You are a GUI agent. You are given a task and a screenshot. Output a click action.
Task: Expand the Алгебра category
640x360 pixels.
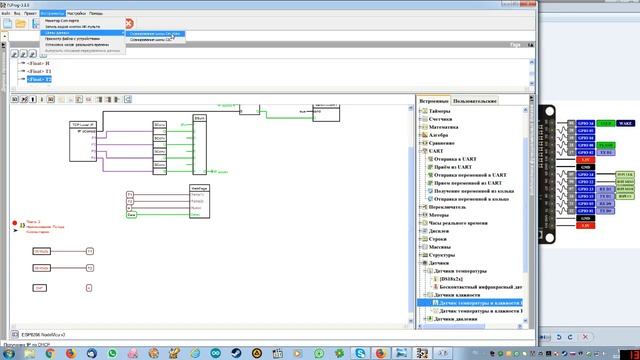click(x=420, y=135)
